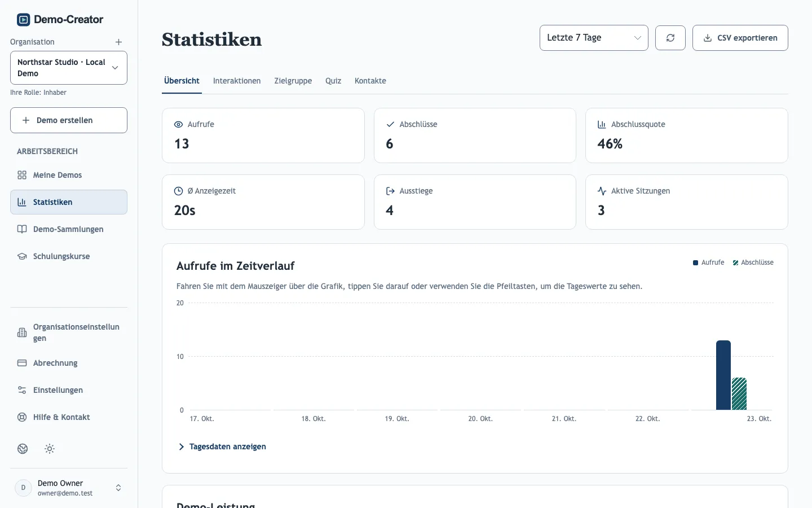Open Meine Demos in the sidebar
Viewport: 812px width, 508px height.
click(x=69, y=175)
